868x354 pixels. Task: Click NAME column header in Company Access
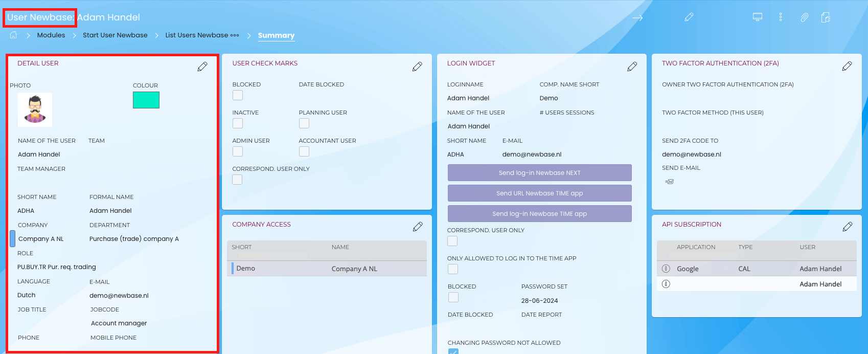point(340,247)
